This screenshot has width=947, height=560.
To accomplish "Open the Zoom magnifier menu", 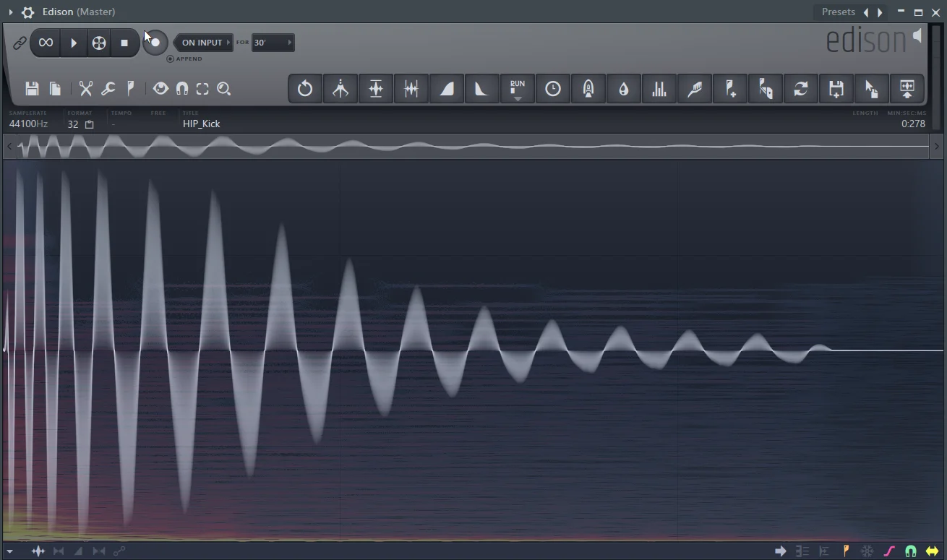I will (x=224, y=89).
